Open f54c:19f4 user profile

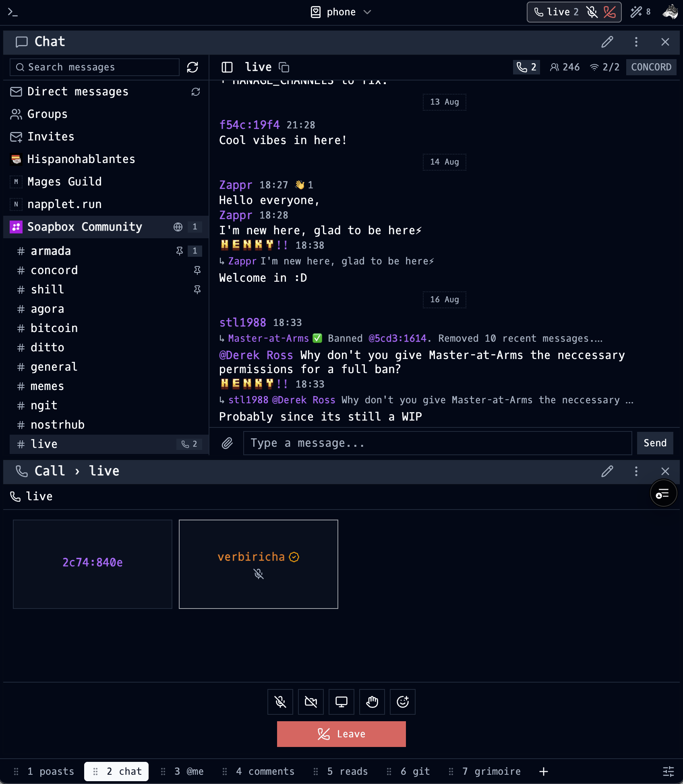click(249, 125)
